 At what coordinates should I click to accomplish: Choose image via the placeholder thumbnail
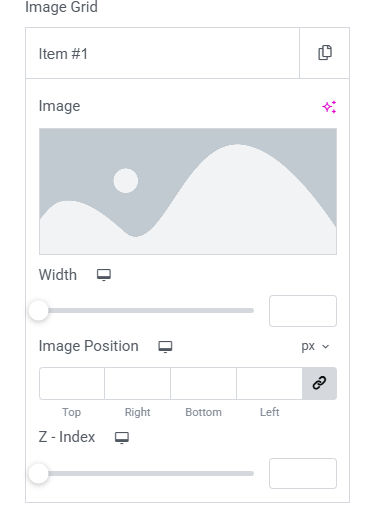pyautogui.click(x=188, y=191)
